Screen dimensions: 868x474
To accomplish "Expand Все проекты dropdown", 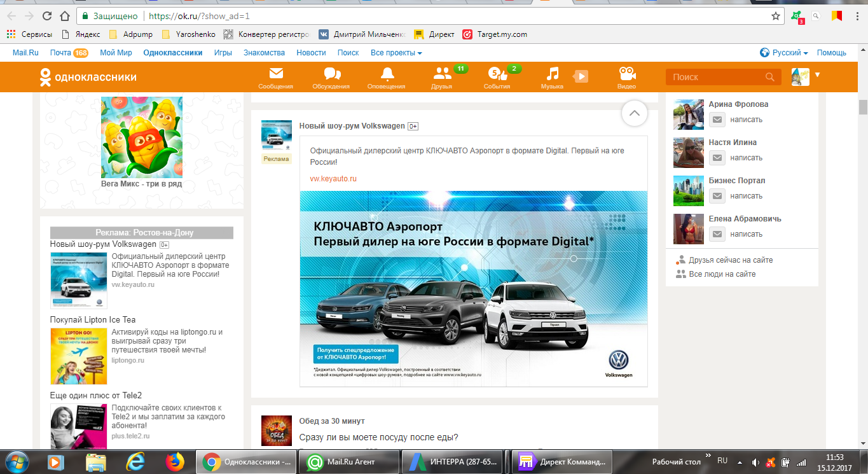I will [396, 53].
